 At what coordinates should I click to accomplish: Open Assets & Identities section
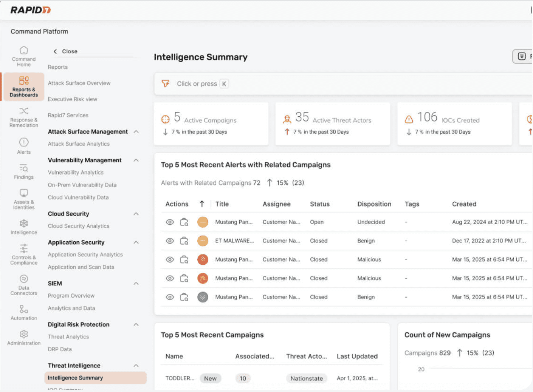pyautogui.click(x=24, y=199)
